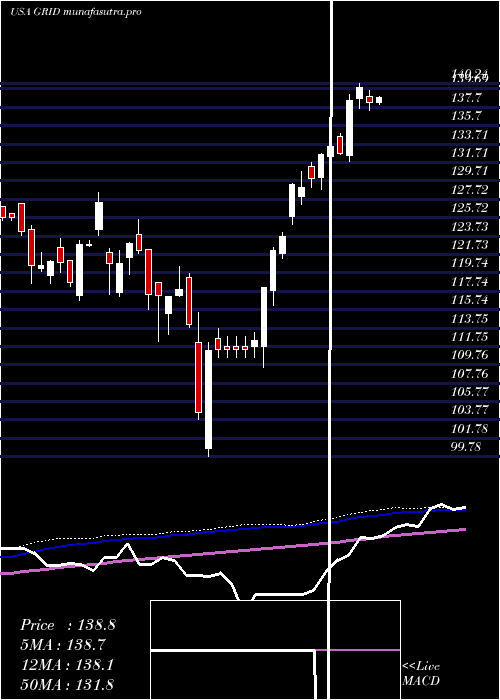Select the 133.71 price axis label

pos(469,134)
